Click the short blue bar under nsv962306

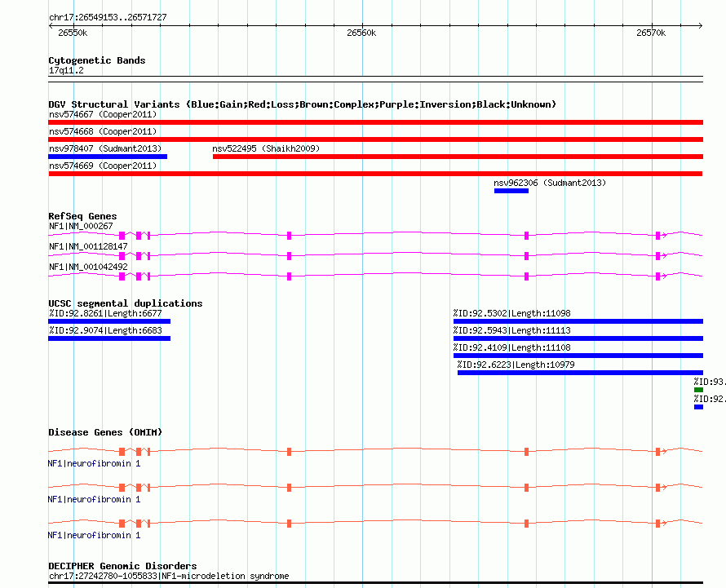(x=511, y=191)
